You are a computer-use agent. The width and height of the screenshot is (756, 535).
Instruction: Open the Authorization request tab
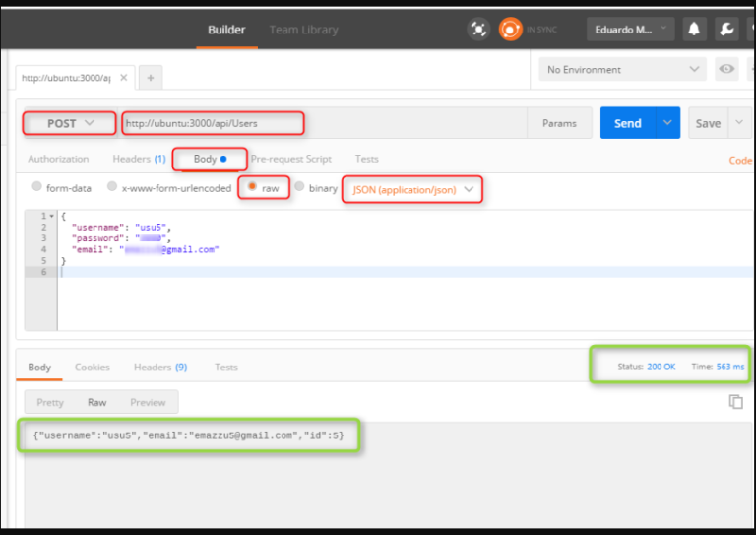coord(58,159)
